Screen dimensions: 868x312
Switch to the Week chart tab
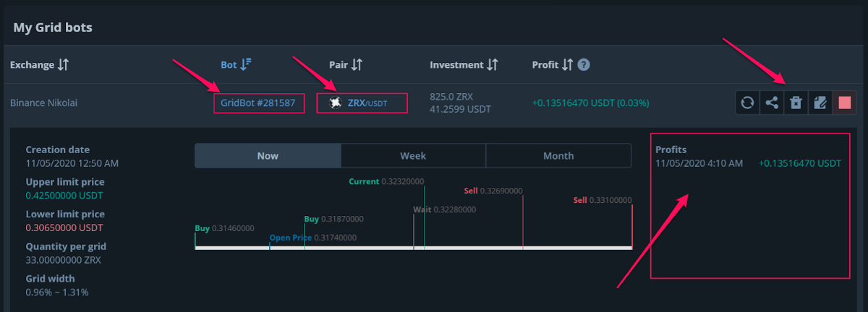(413, 156)
